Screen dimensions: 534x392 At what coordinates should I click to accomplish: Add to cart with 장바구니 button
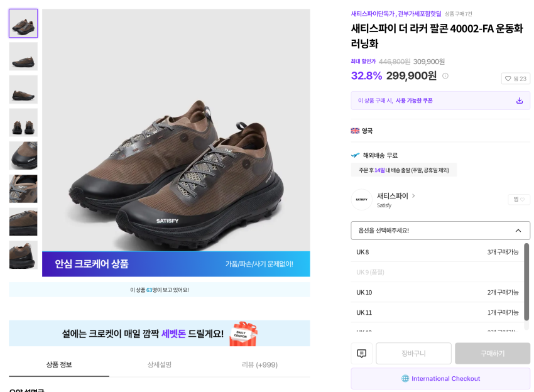coord(413,354)
